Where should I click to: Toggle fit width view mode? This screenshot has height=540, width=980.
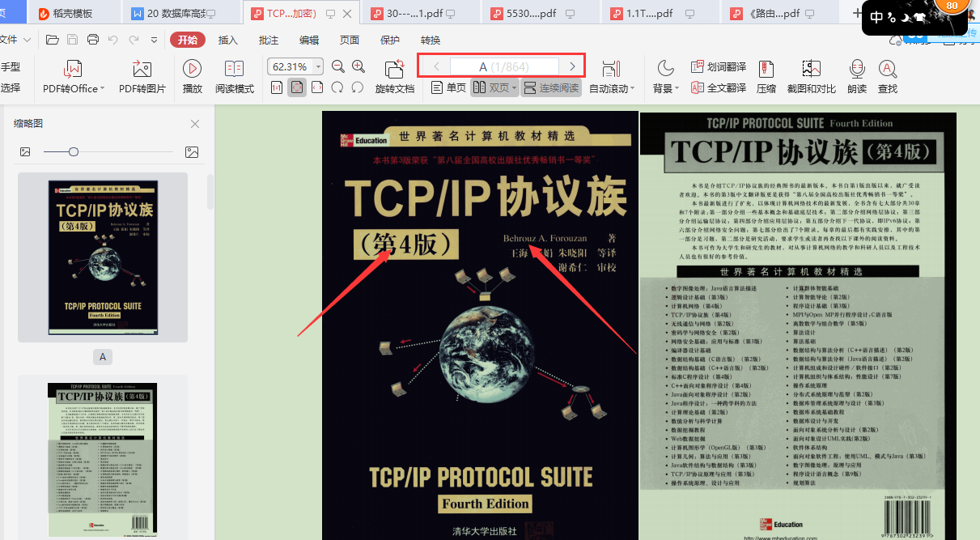click(x=317, y=87)
